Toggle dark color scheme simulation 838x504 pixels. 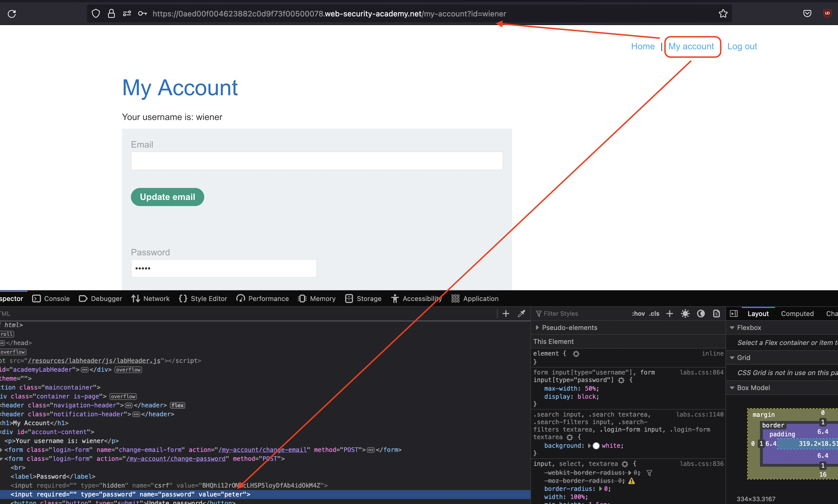pyautogui.click(x=701, y=314)
